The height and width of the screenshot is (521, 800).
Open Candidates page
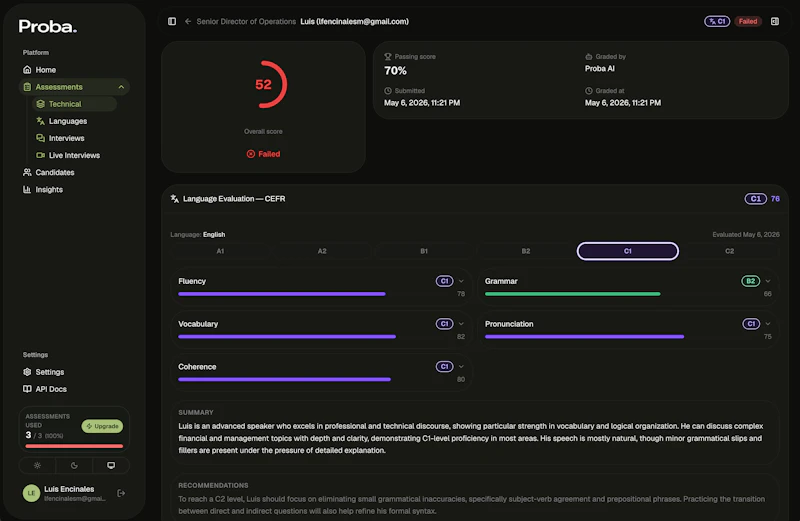pyautogui.click(x=74, y=172)
